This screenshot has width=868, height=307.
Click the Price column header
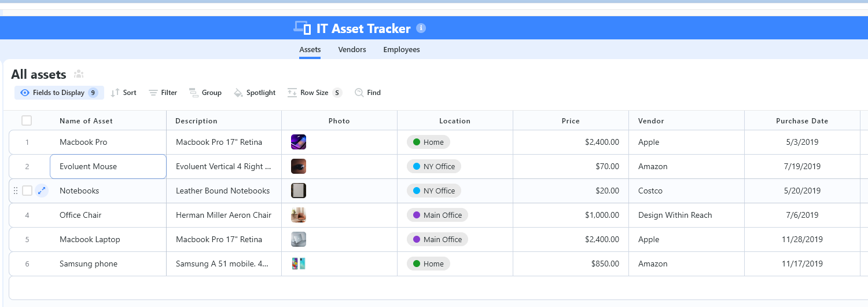(570, 121)
